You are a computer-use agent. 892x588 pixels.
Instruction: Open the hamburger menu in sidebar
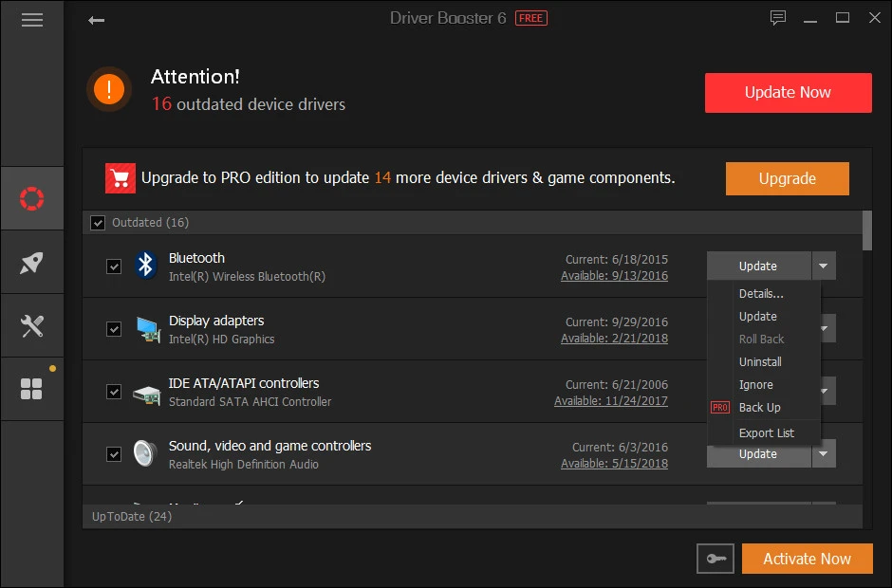coord(32,20)
